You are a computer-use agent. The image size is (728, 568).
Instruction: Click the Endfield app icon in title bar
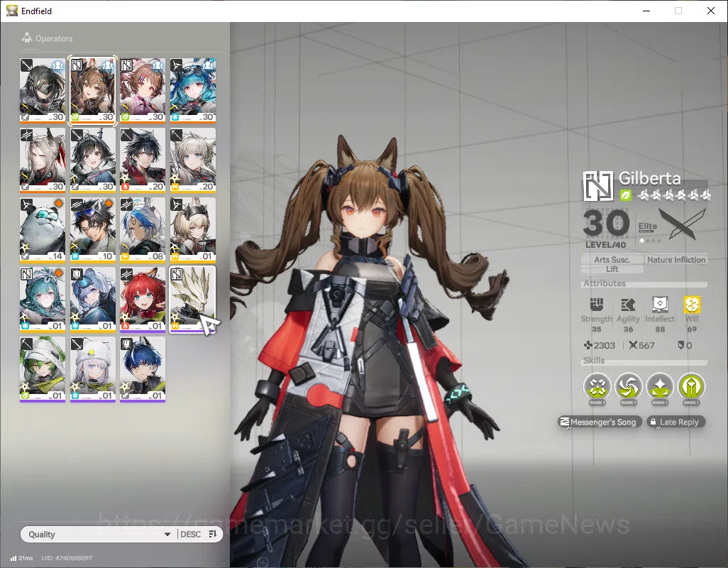[x=12, y=11]
